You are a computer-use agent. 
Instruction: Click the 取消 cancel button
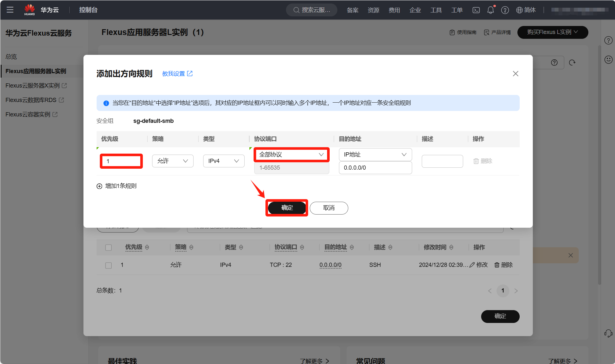pos(329,208)
